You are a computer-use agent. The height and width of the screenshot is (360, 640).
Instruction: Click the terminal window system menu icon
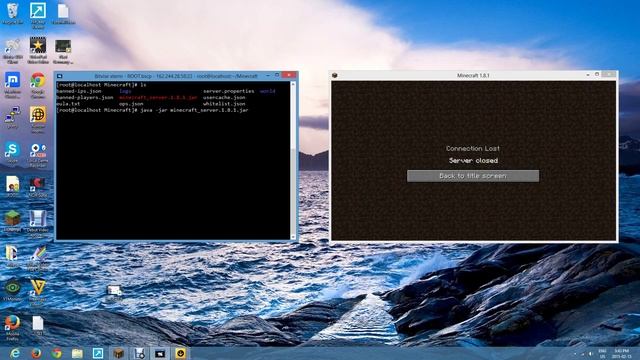(x=60, y=76)
